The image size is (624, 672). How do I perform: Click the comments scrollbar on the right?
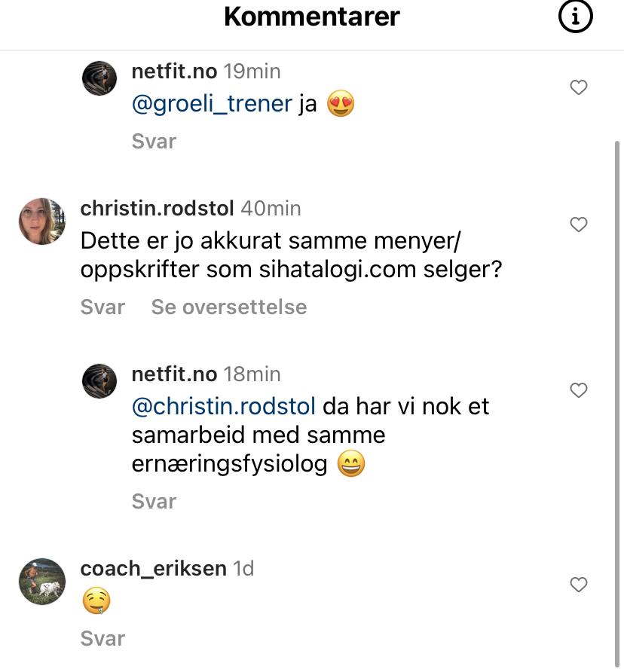617,403
